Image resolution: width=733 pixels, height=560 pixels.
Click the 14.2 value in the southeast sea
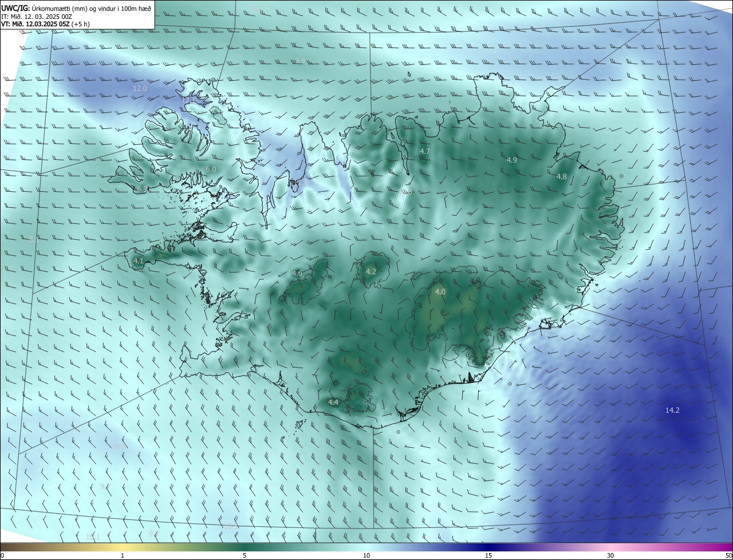tap(672, 411)
